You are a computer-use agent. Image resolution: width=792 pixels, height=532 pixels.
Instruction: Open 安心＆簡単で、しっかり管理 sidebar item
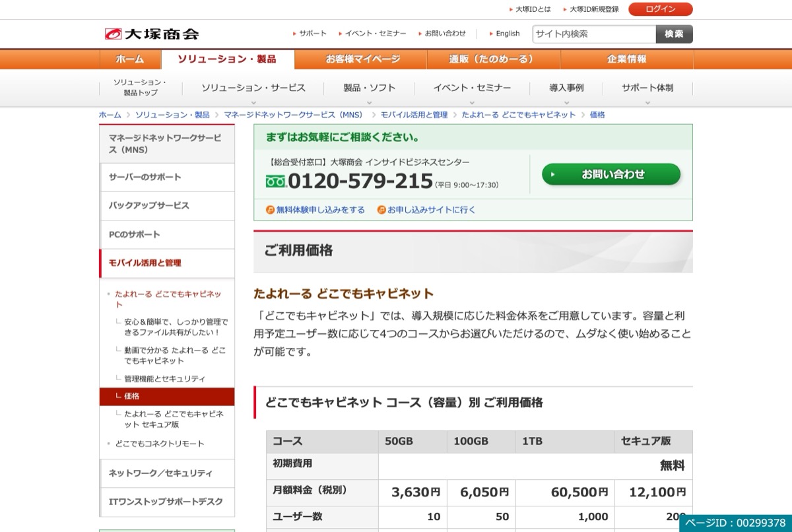(176, 327)
